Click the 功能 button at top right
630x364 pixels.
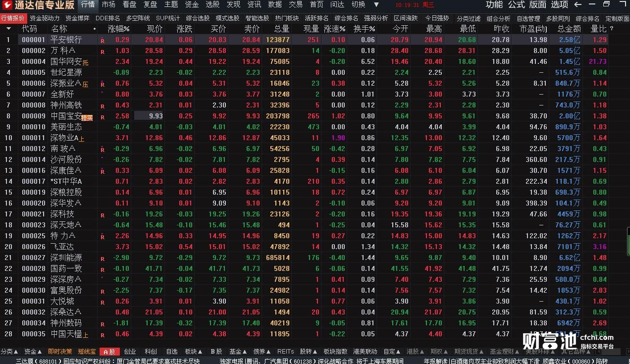click(494, 4)
